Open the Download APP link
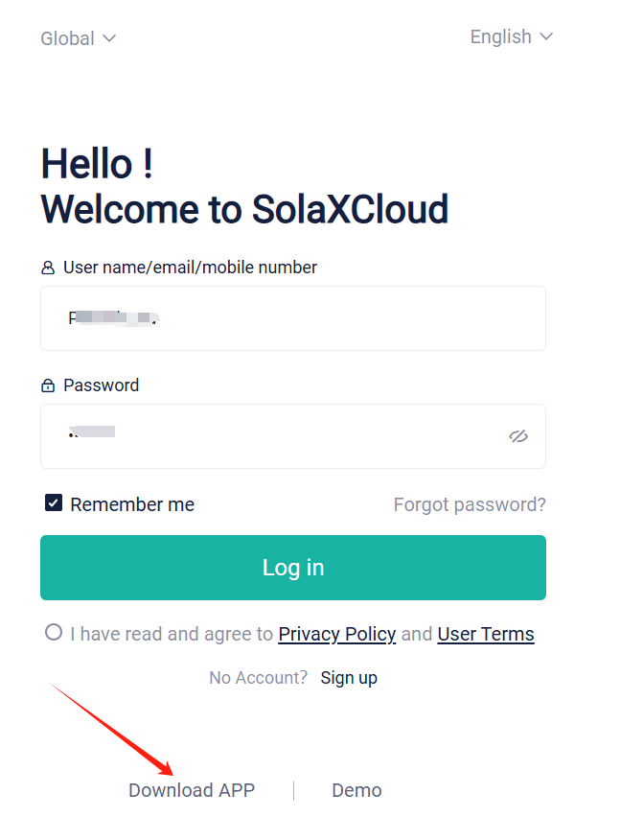This screenshot has width=643, height=840. click(x=192, y=790)
